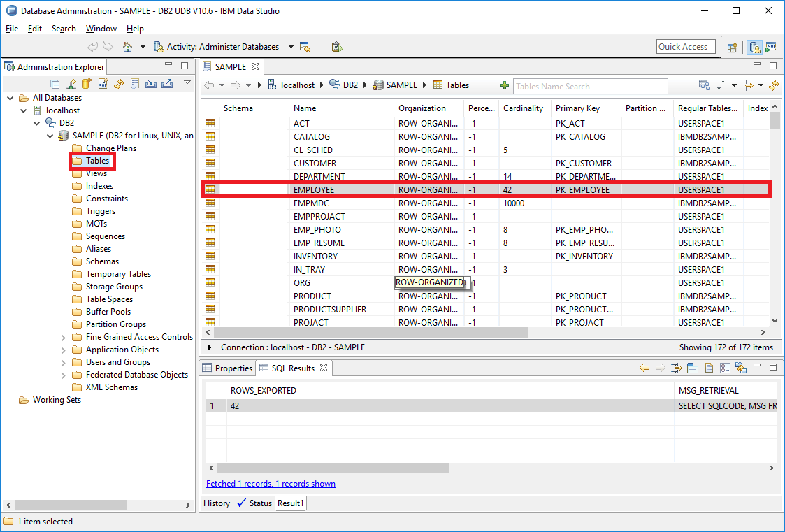Viewport: 785px width, 532px height.
Task: Click the Fetched 1 records link
Action: click(x=271, y=483)
